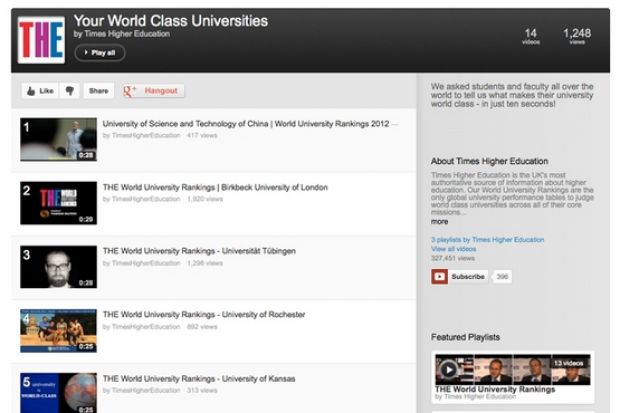Open the Share button

pos(98,91)
